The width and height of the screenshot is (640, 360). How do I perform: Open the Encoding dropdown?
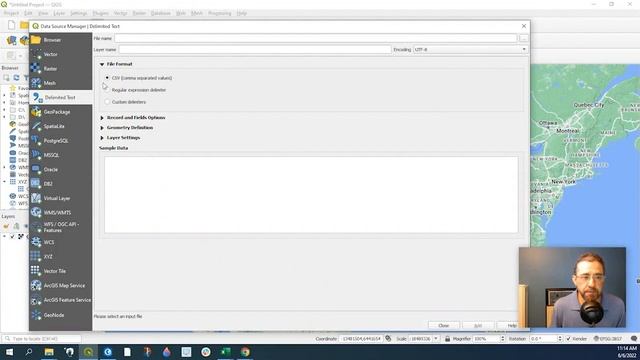pos(470,49)
